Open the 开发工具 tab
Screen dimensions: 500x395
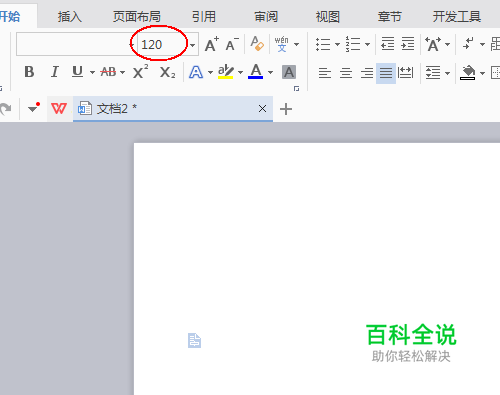[x=457, y=16]
